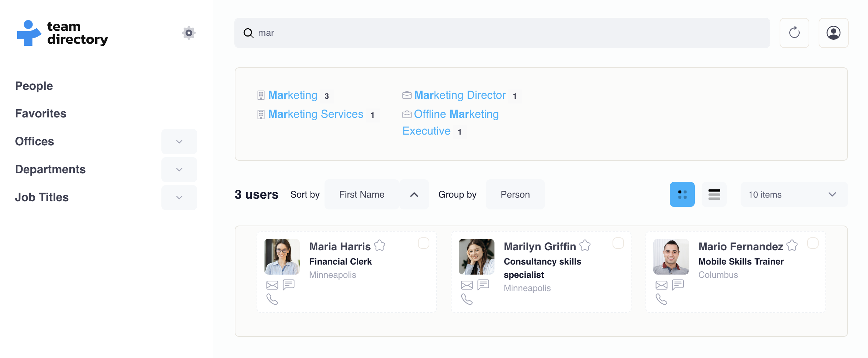Expand the Offices section
Viewport: 868px width, 358px height.
point(179,141)
